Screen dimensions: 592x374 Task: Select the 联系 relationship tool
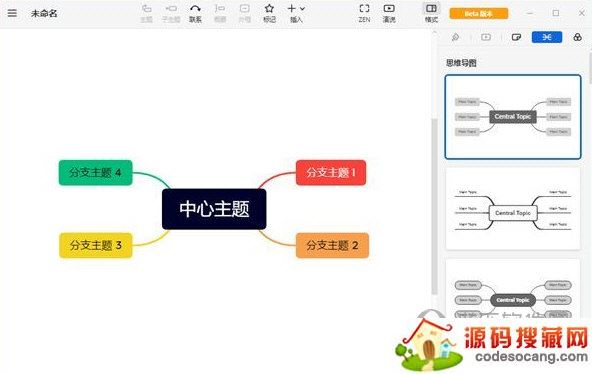tap(195, 13)
